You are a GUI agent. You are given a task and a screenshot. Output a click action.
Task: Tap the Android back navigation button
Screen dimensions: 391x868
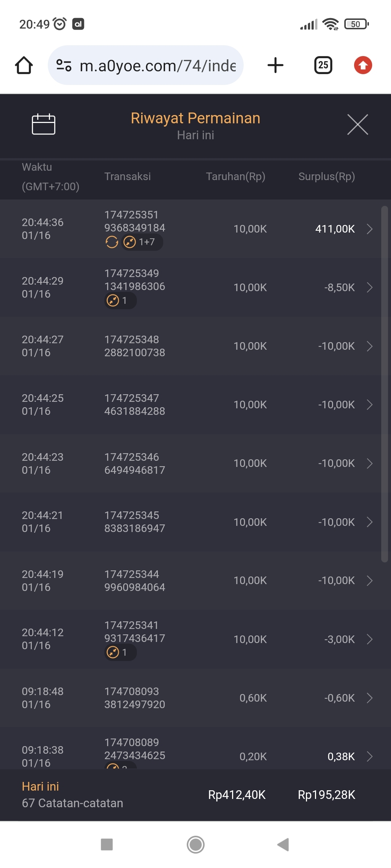click(x=283, y=844)
